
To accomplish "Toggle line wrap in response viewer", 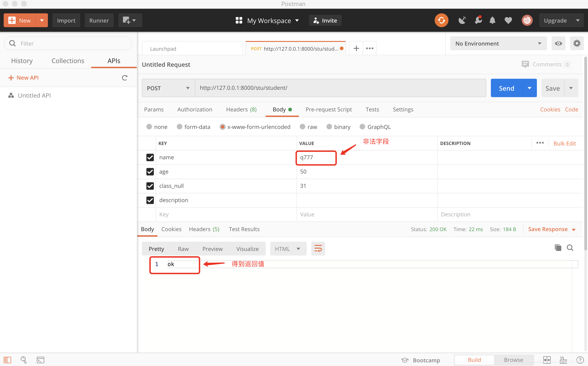I will coord(318,249).
